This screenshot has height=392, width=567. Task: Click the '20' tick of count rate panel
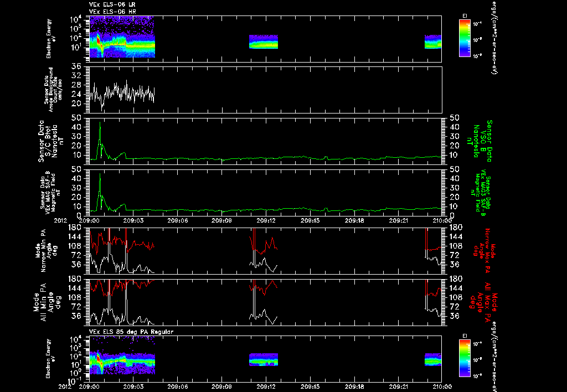click(76, 104)
